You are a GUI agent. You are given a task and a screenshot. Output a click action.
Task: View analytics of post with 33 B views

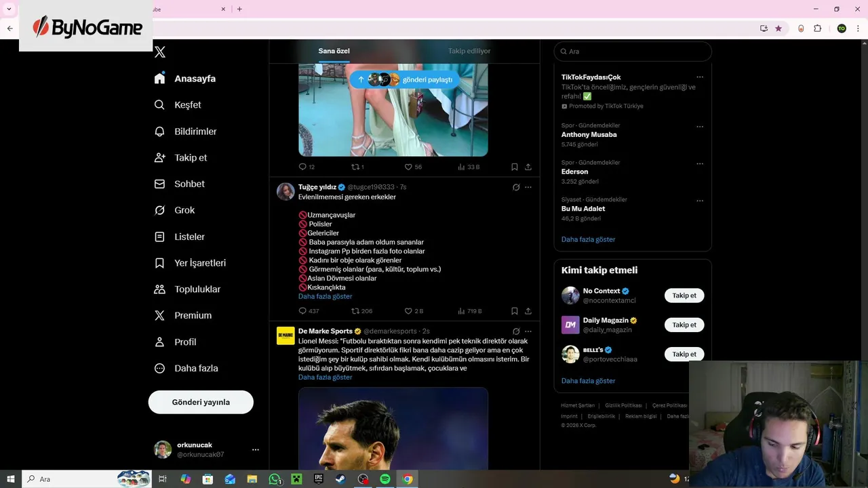[469, 167]
